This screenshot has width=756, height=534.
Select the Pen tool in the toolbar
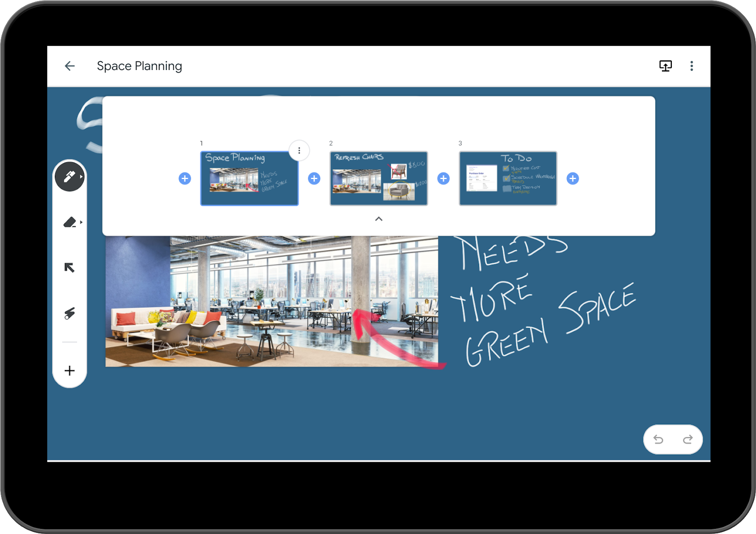tap(69, 177)
